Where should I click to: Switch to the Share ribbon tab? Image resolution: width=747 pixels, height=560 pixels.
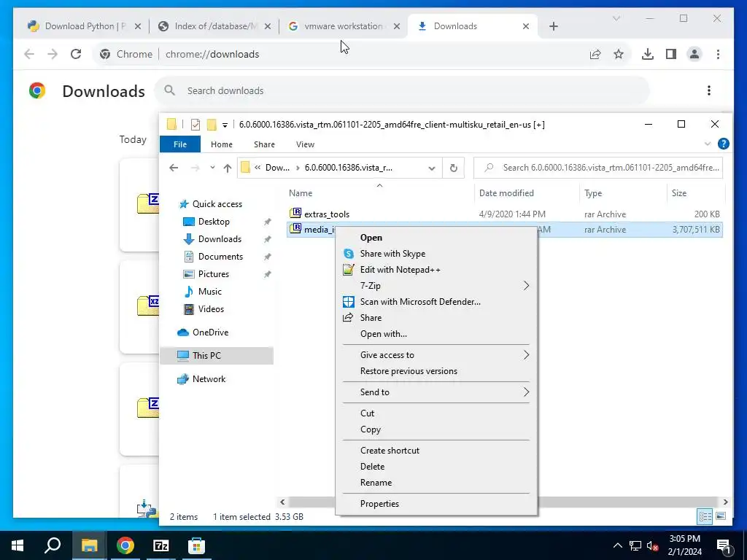264,144
